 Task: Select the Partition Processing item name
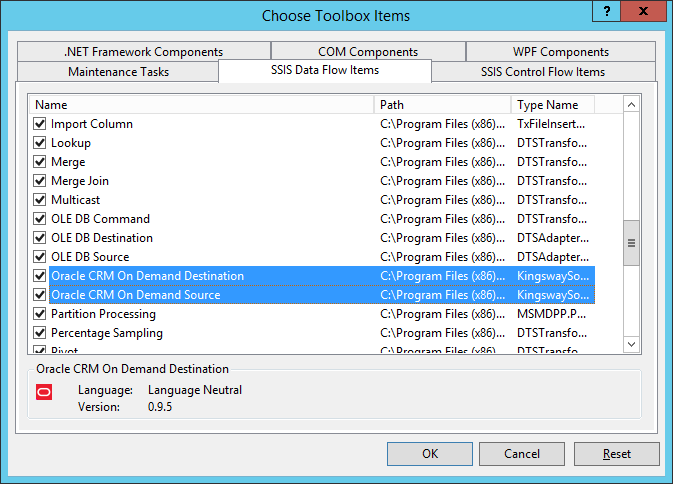pyautogui.click(x=103, y=314)
